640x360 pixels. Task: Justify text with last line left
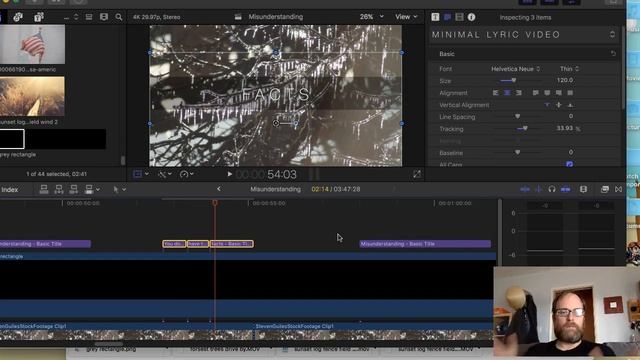[536, 93]
